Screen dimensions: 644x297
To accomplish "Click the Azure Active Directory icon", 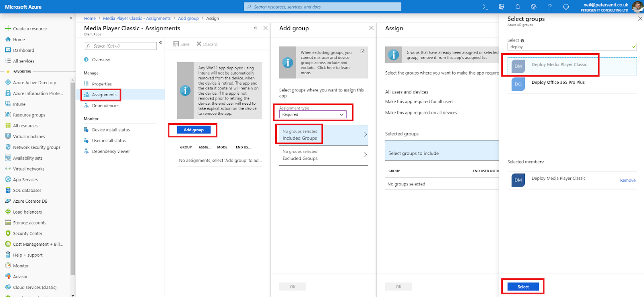I will click(x=8, y=82).
